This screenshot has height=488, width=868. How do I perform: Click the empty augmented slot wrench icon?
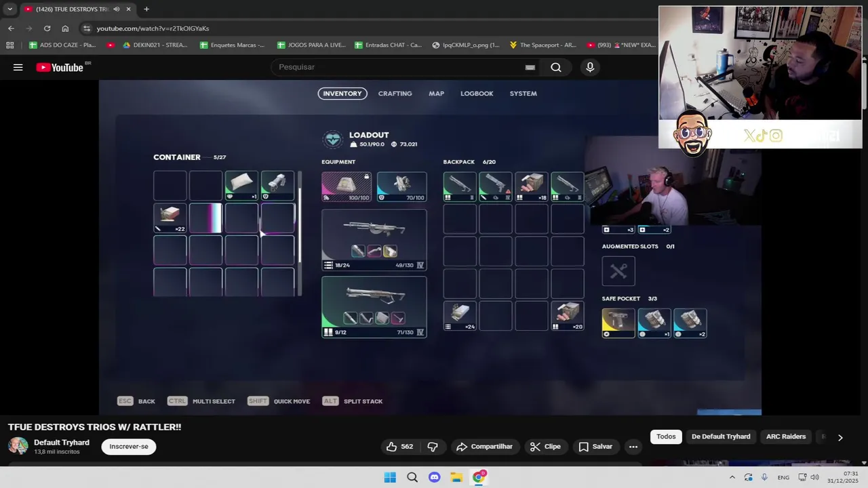pyautogui.click(x=618, y=271)
